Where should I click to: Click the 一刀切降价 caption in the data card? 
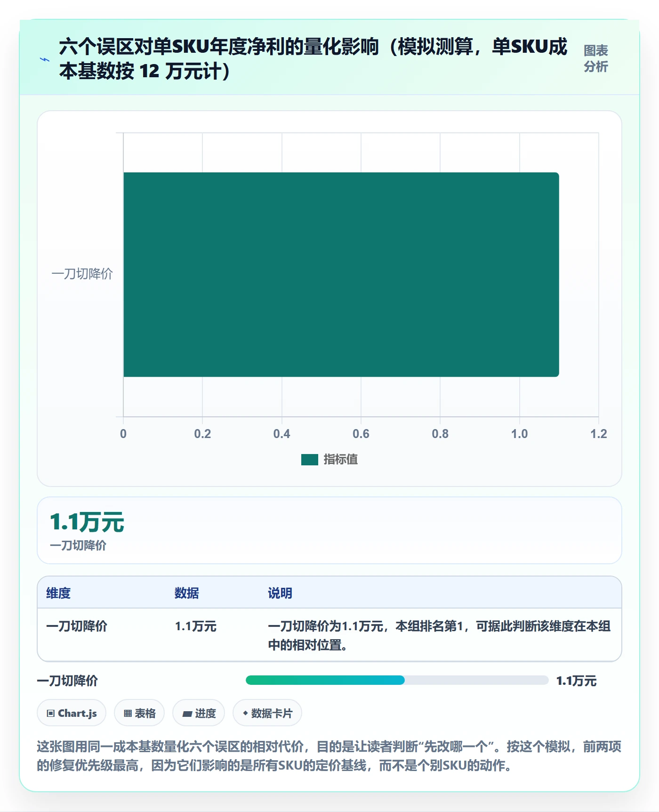click(x=78, y=545)
